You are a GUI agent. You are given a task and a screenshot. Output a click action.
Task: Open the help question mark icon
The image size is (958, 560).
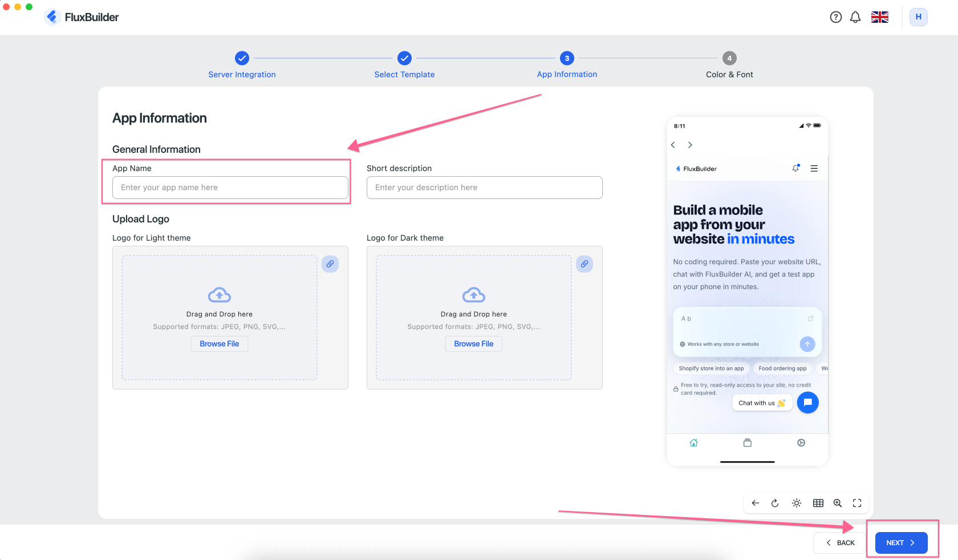pyautogui.click(x=835, y=17)
